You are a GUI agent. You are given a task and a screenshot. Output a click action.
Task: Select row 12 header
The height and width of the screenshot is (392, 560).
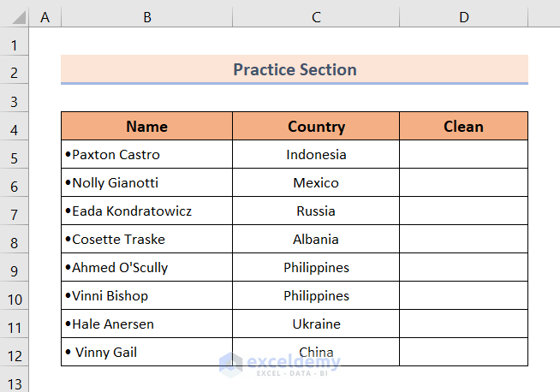click(15, 353)
